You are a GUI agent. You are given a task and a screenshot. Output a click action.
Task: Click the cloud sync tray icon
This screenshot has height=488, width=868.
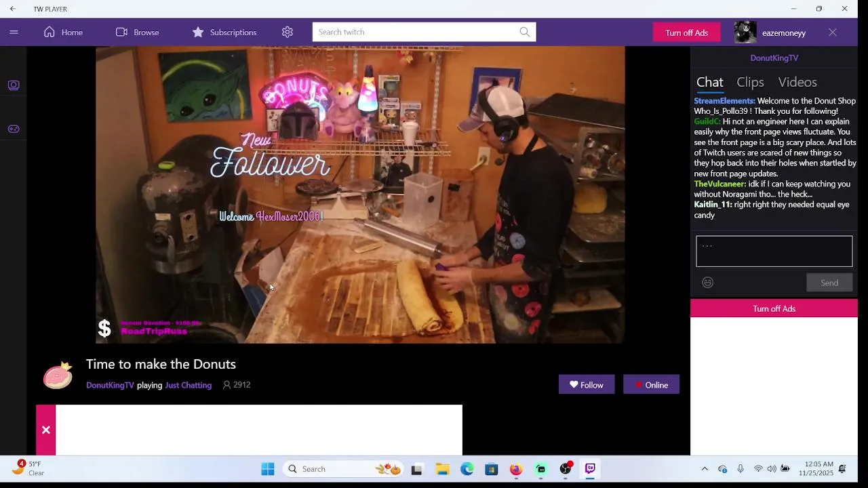(723, 469)
